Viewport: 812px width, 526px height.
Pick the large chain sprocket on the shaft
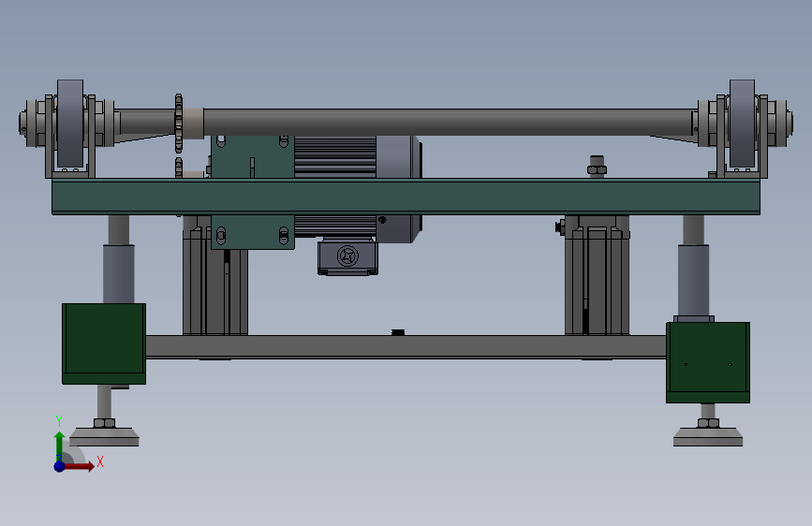[x=179, y=123]
